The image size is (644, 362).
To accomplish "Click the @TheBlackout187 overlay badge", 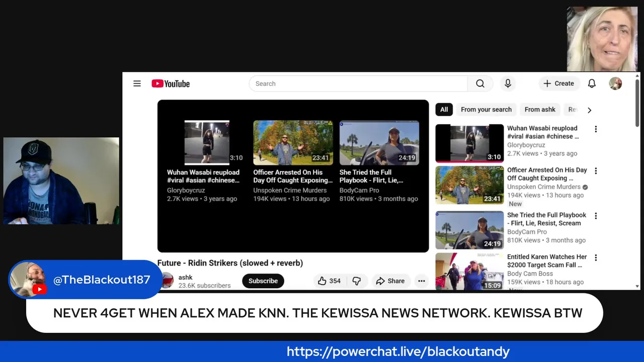I will tap(85, 280).
